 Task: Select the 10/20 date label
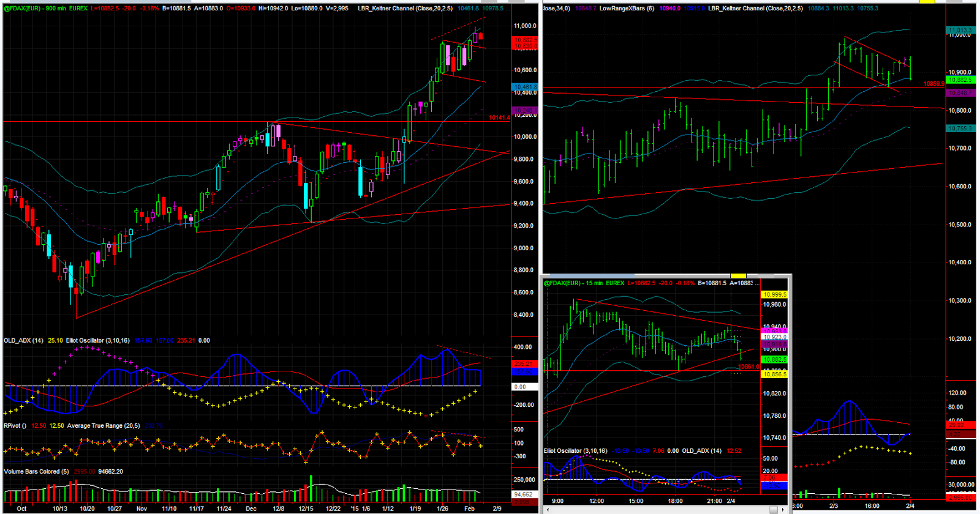pyautogui.click(x=87, y=508)
